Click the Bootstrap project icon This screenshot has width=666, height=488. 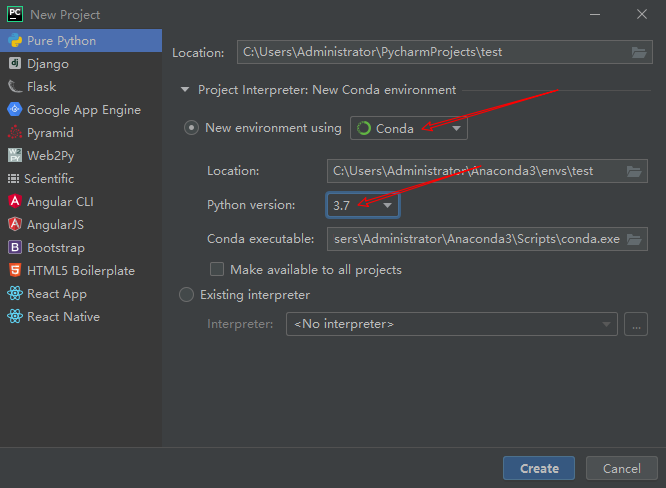pyautogui.click(x=15, y=247)
